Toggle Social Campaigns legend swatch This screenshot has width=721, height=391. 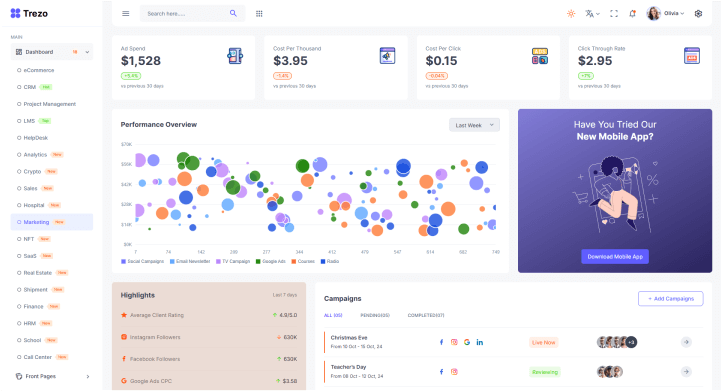[123, 261]
